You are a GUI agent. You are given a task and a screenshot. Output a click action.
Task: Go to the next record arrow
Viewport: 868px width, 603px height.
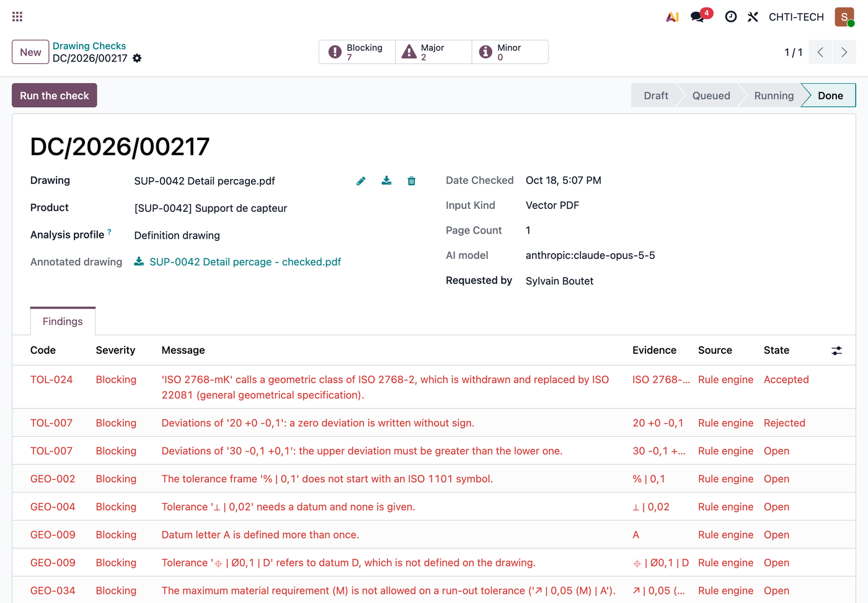844,52
